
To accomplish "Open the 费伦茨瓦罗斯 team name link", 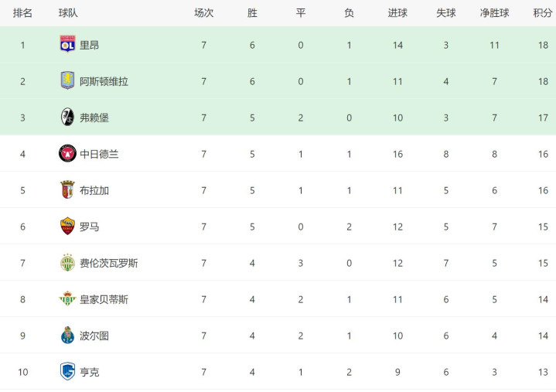I will coord(108,263).
